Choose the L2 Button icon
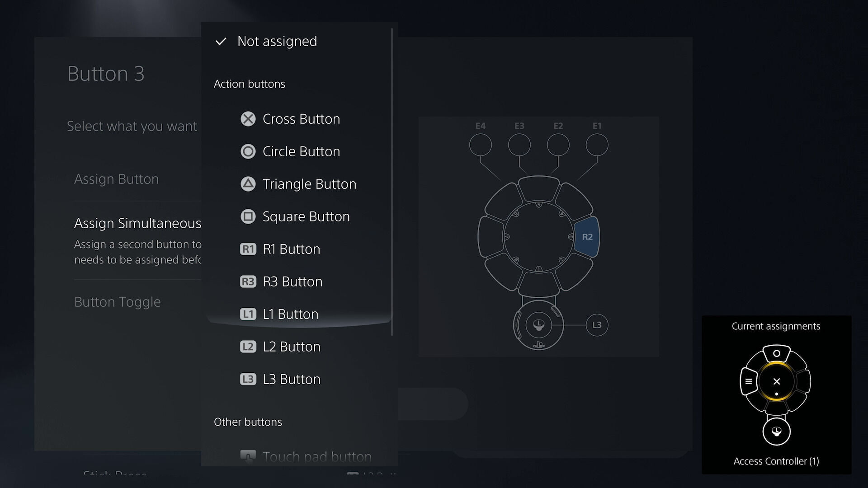The width and height of the screenshot is (868, 488). coord(248,347)
